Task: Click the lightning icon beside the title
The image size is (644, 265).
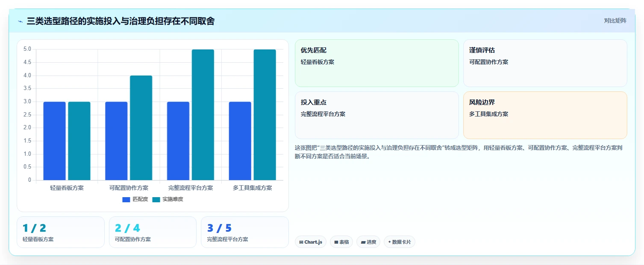Action: click(21, 21)
